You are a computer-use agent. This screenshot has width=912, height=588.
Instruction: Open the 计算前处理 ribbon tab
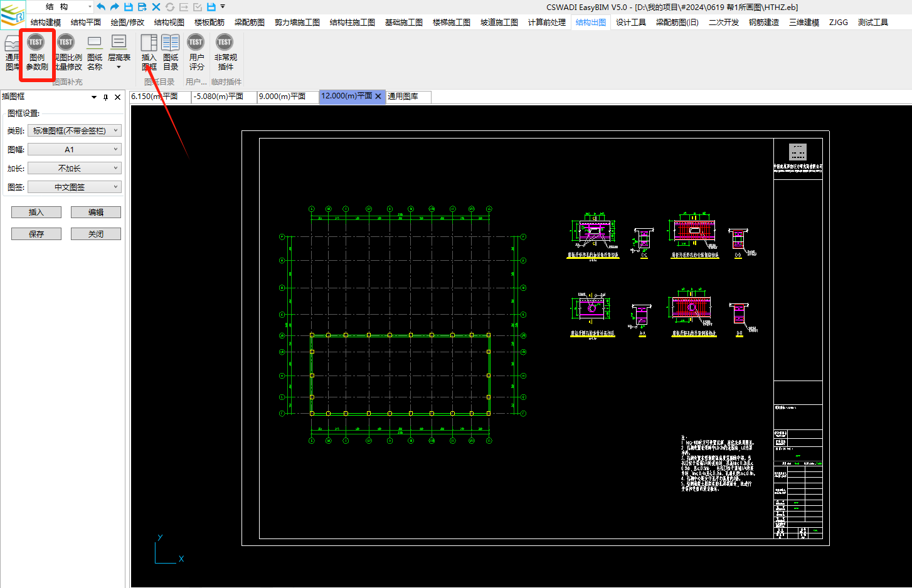coord(547,23)
